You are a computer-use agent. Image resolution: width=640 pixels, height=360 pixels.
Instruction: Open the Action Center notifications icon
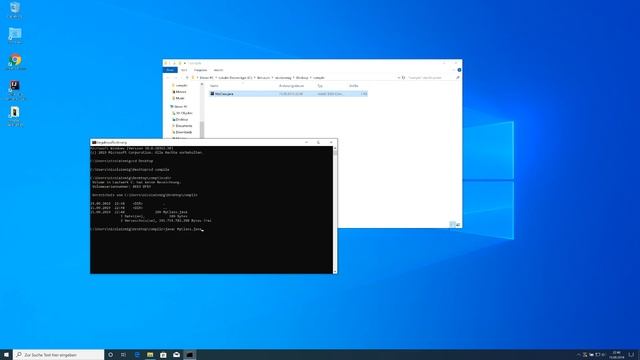[631, 355]
